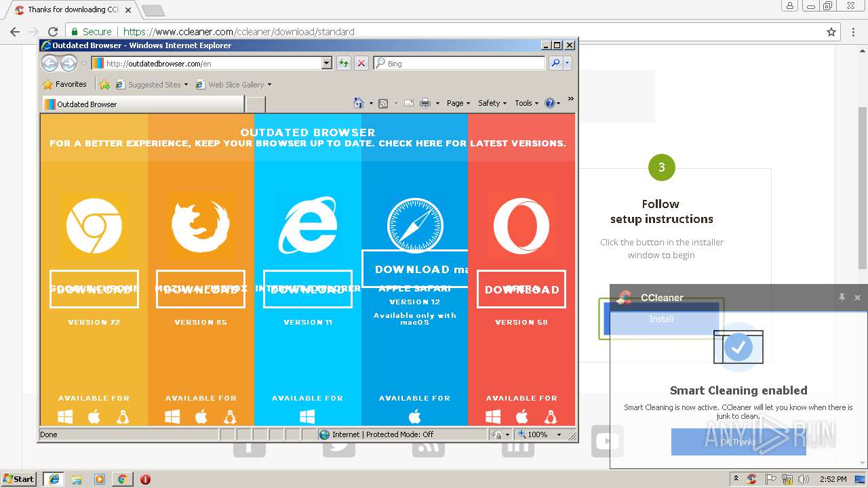Viewport: 868px width, 488px height.
Task: Click Download under Internet Explorer
Action: 307,289
